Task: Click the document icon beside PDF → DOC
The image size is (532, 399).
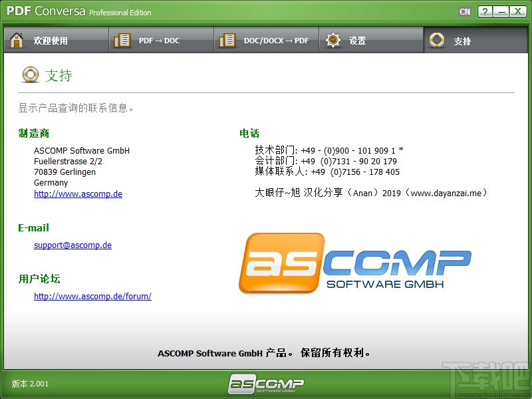Action: tap(122, 41)
